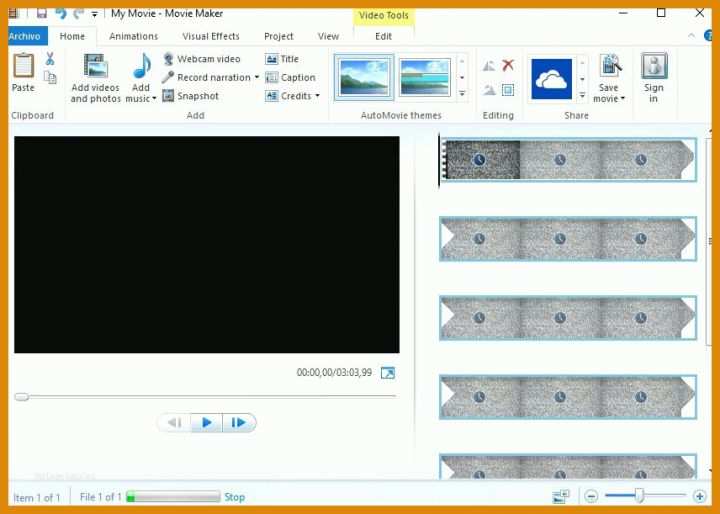This screenshot has height=514, width=720.
Task: Open Video Tools Edit tab
Action: coord(383,36)
